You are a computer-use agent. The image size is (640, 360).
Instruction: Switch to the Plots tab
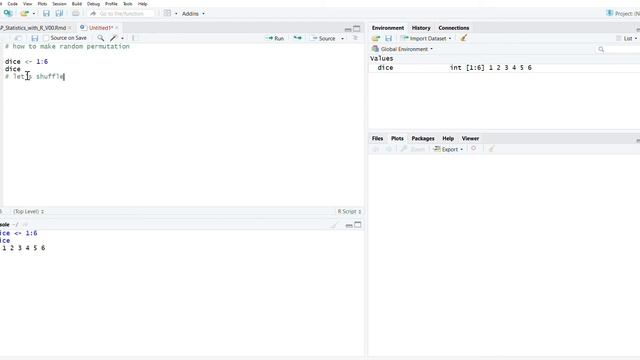coord(397,138)
